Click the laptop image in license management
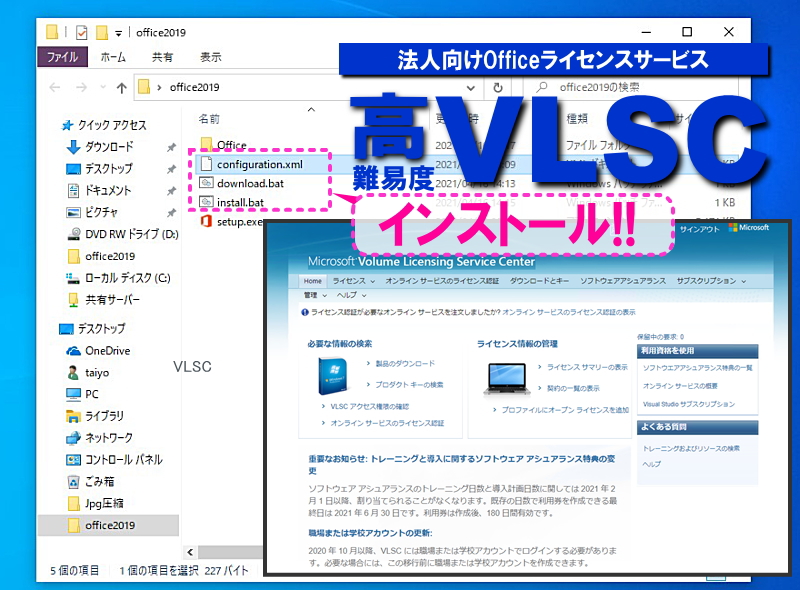The height and width of the screenshot is (590, 800). point(506,379)
